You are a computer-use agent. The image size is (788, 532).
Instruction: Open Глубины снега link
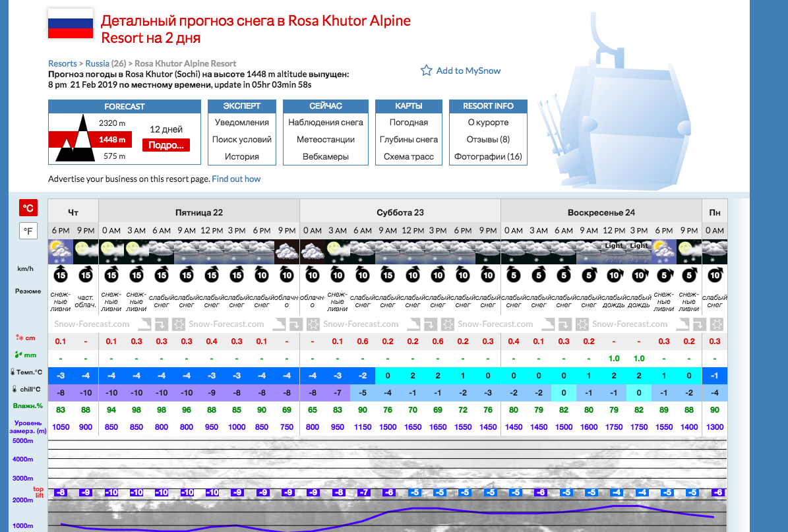409,139
